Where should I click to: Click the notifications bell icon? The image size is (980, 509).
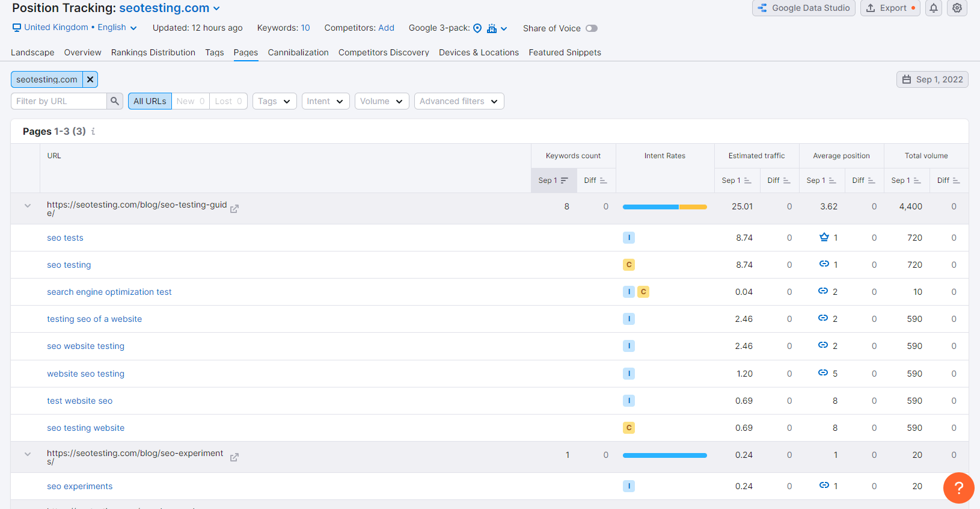click(x=934, y=8)
